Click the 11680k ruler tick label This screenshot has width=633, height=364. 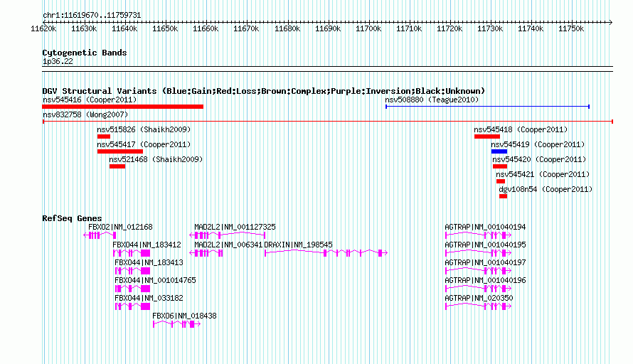point(287,28)
